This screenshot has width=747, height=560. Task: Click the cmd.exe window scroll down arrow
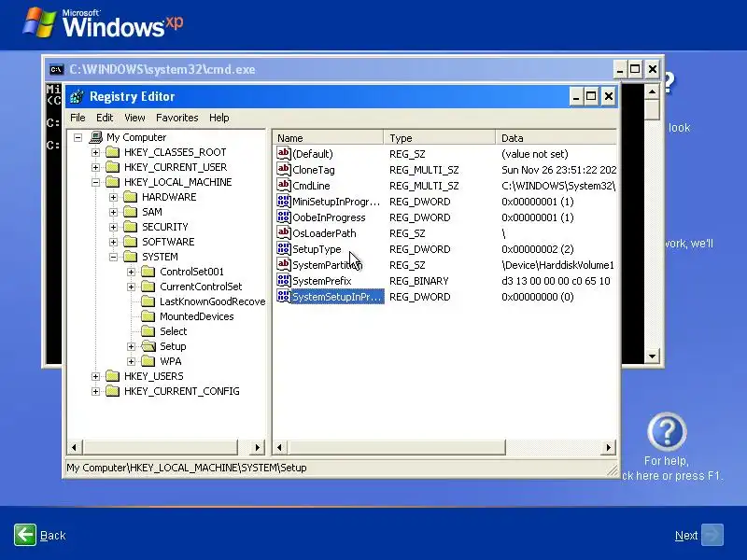[x=652, y=356]
